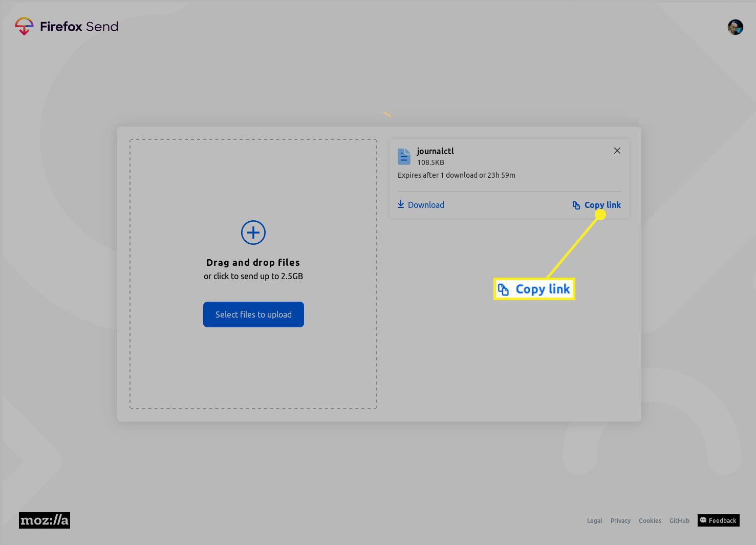Click the 108.5KB file size text
The width and height of the screenshot is (756, 545).
pyautogui.click(x=430, y=162)
